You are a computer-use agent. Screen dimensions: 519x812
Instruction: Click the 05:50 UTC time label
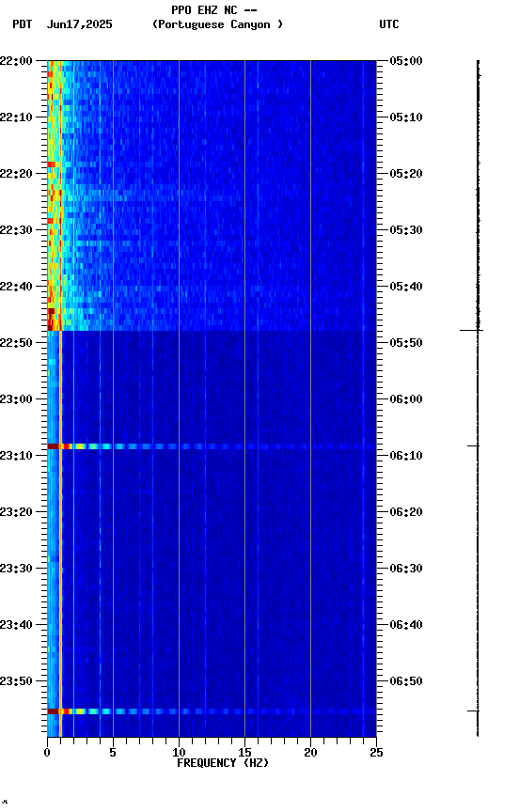tap(406, 343)
